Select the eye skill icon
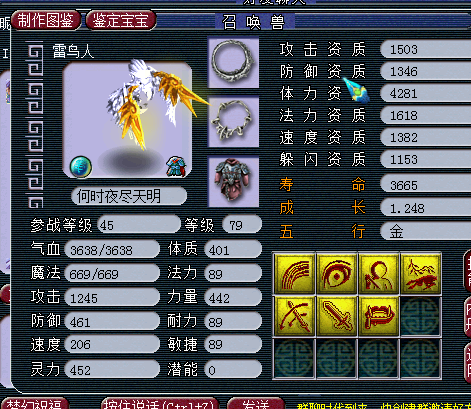Viewport: 471px width, 409px height. coord(336,274)
